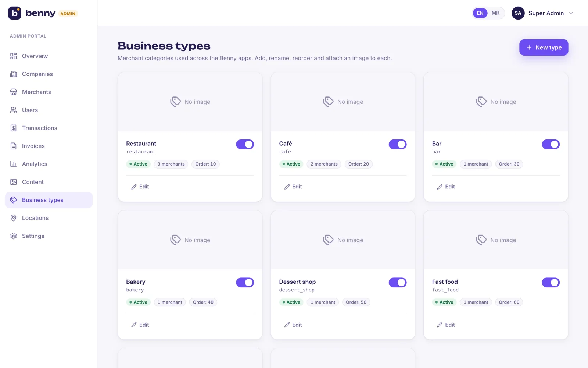Image resolution: width=588 pixels, height=368 pixels.
Task: Click the Locations map pin icon
Action: click(x=14, y=218)
